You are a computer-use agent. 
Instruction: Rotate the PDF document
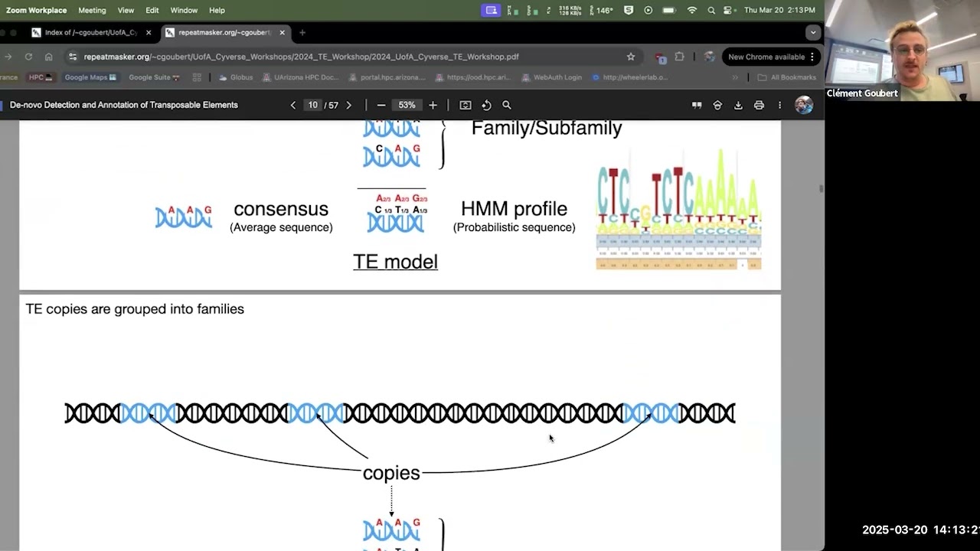tap(486, 105)
